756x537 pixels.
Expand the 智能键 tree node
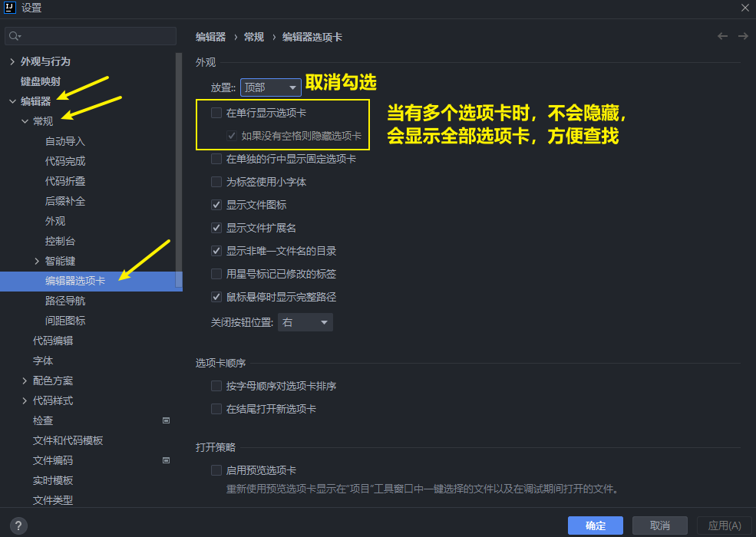point(36,261)
